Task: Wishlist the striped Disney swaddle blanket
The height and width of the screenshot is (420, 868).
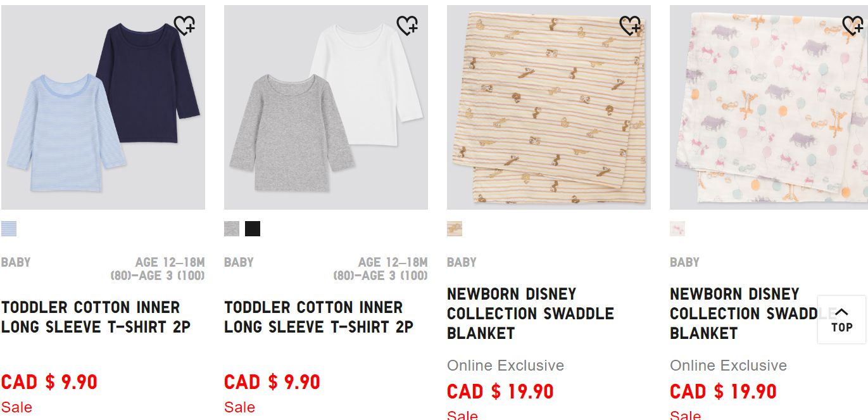Action: [x=630, y=26]
